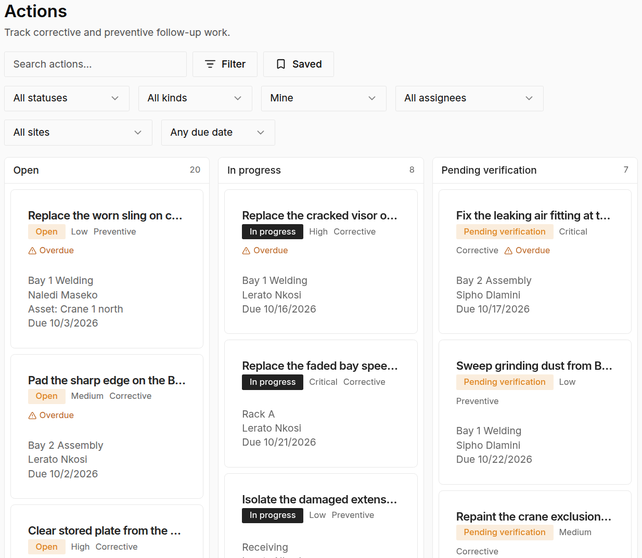
Task: Expand the All sites dropdown
Action: click(x=78, y=133)
